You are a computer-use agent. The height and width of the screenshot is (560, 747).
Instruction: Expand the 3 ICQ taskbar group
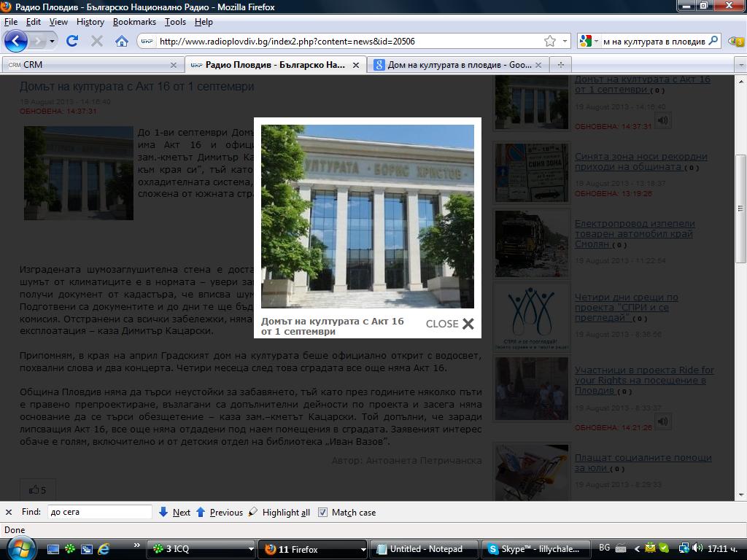(251, 549)
